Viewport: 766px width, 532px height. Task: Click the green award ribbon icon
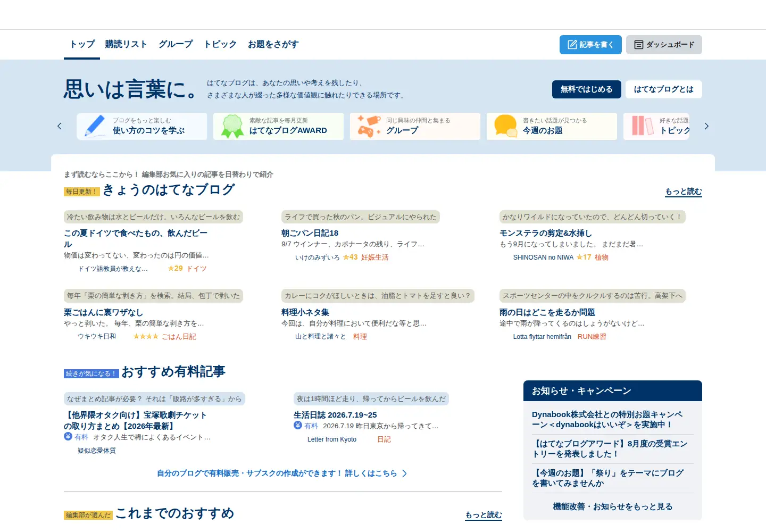(x=232, y=126)
